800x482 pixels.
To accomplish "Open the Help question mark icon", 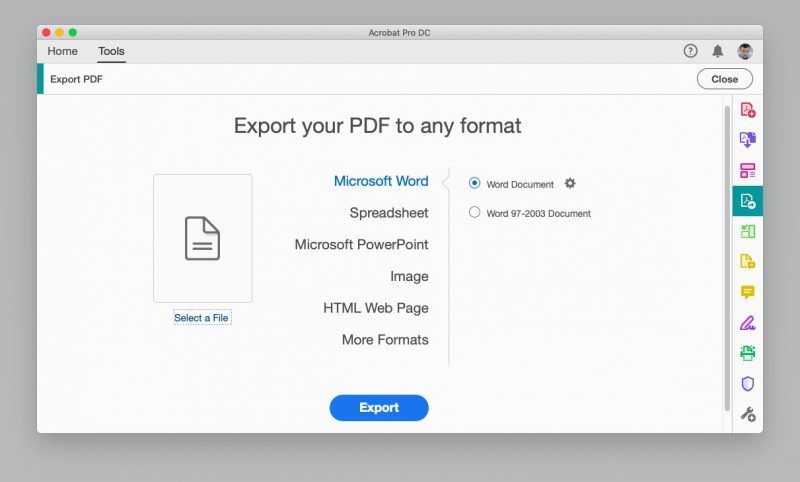I will [x=690, y=51].
